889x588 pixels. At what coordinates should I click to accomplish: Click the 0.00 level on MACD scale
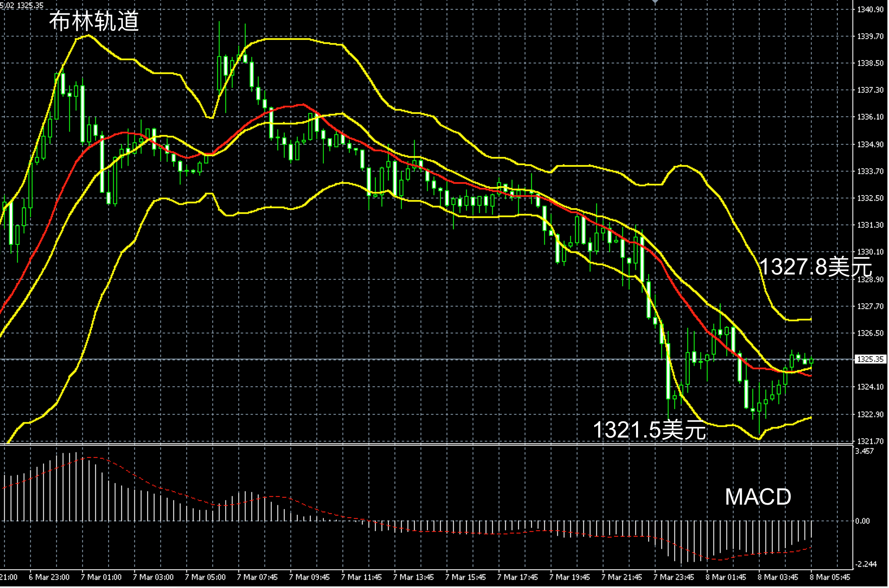(x=862, y=521)
